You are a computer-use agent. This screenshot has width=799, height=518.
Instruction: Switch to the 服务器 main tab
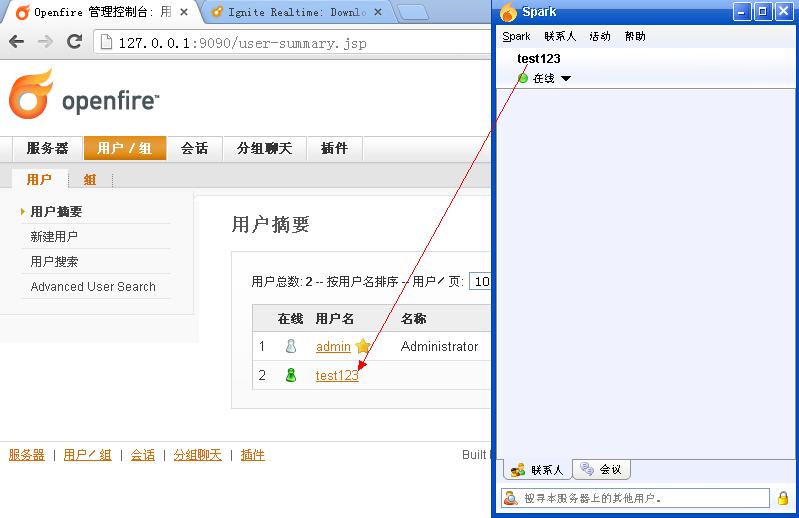click(47, 148)
